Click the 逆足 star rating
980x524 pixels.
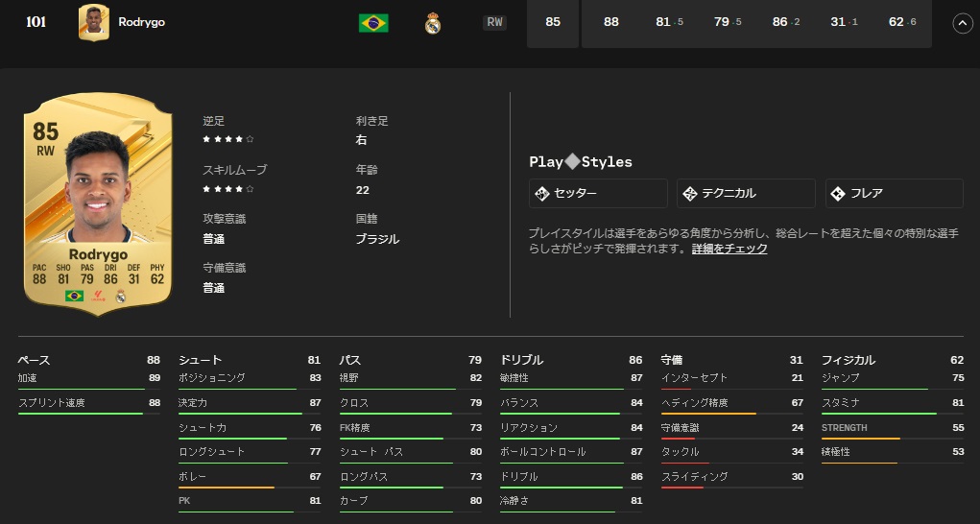227,140
